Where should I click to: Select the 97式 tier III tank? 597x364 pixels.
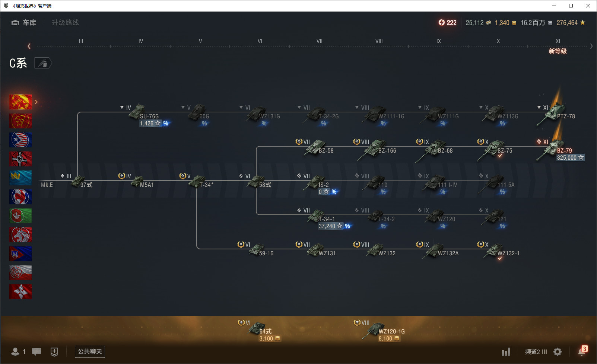tap(82, 182)
